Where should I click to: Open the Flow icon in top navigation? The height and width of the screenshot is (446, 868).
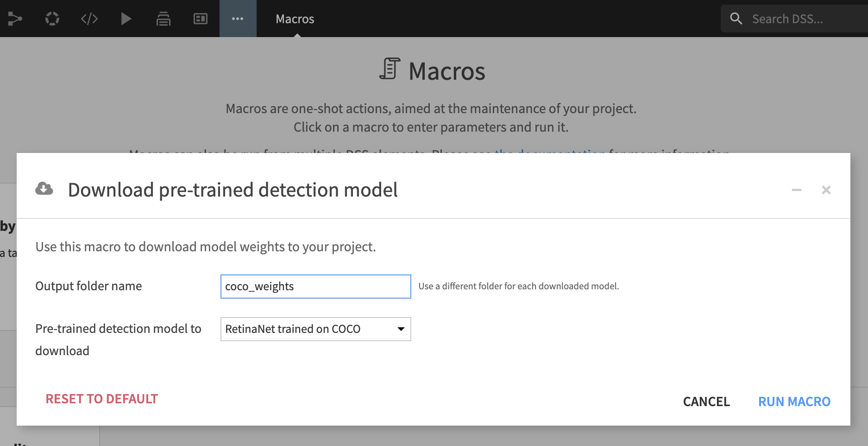pos(15,19)
